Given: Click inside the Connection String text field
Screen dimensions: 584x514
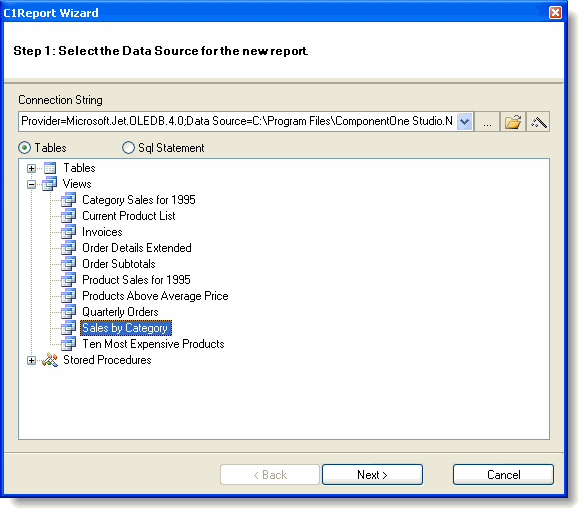Looking at the screenshot, I should (x=237, y=121).
